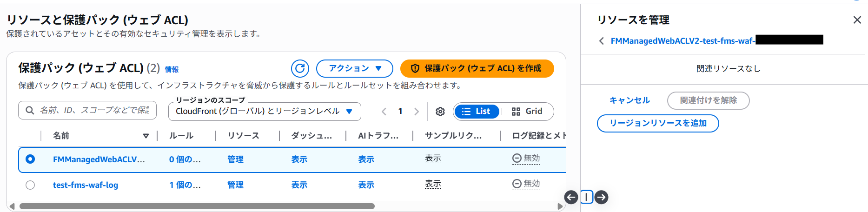Close the resource management panel
Screen dimensions: 868x212
pos(857,20)
